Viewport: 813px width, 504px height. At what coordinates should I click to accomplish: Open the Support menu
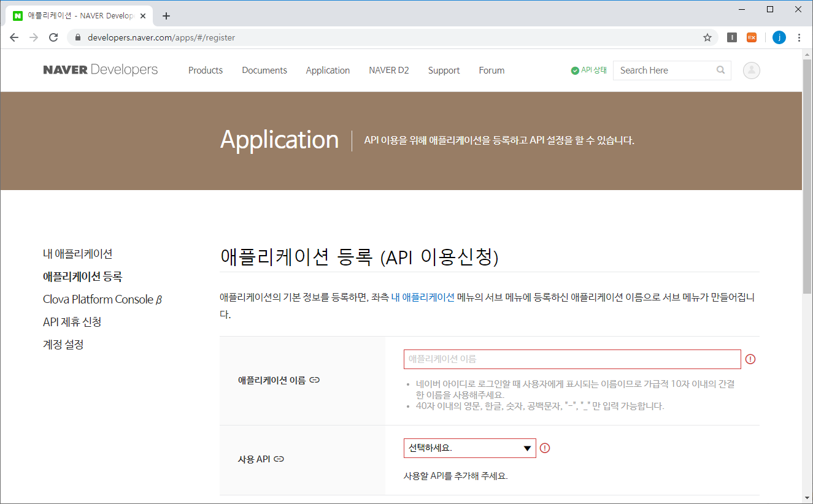(x=444, y=71)
